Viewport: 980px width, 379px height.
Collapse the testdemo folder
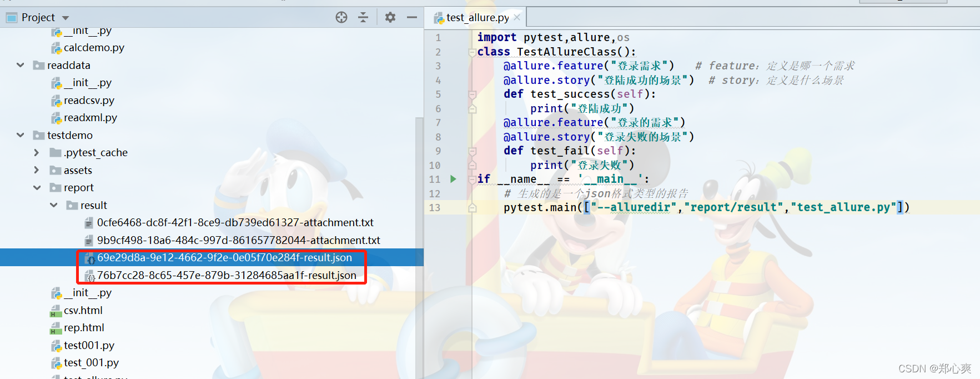(x=21, y=135)
